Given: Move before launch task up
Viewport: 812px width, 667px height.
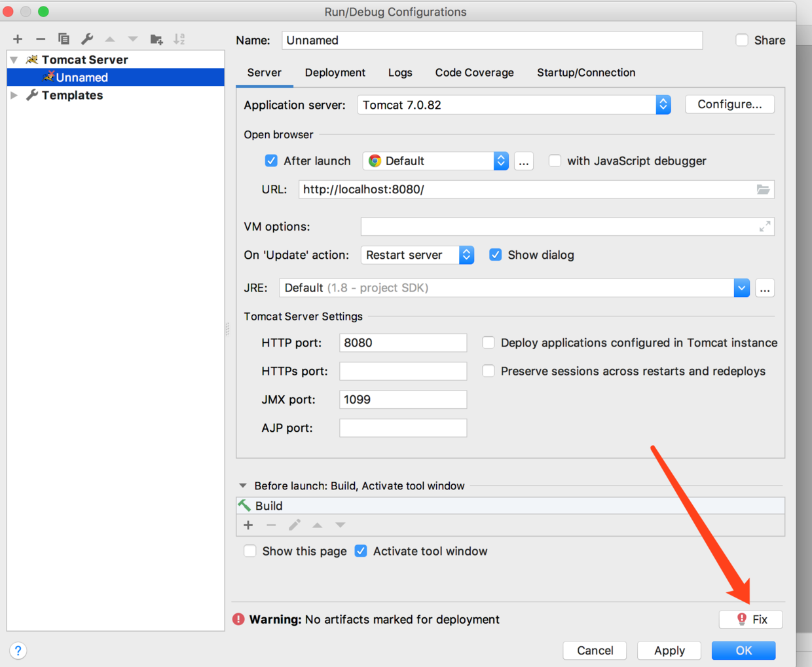Looking at the screenshot, I should click(x=318, y=525).
